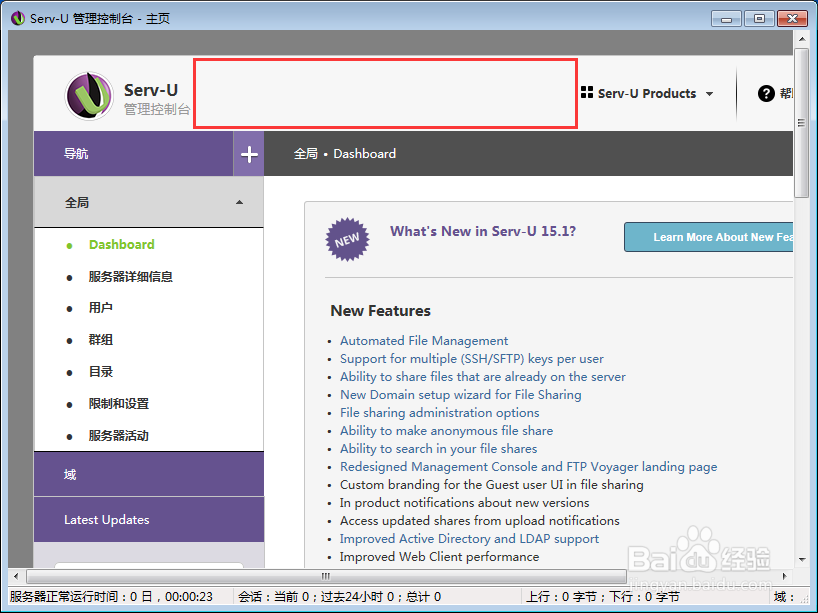Click the title bar Serv-U app icon
The height and width of the screenshot is (613, 818).
pos(18,18)
